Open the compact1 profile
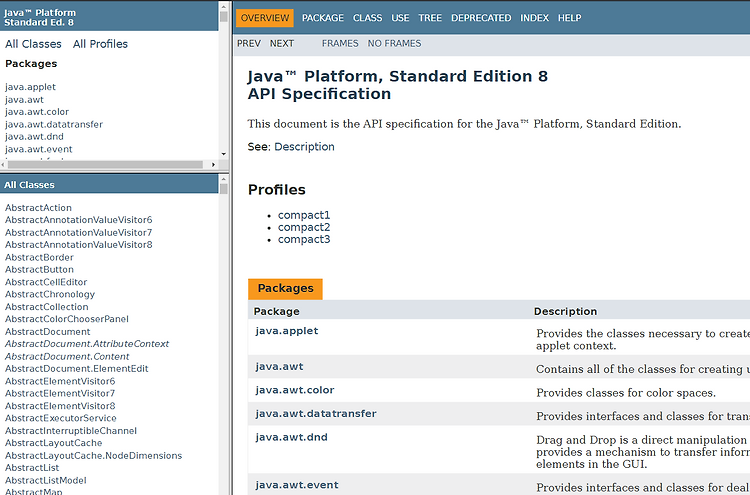The height and width of the screenshot is (495, 750). click(304, 215)
